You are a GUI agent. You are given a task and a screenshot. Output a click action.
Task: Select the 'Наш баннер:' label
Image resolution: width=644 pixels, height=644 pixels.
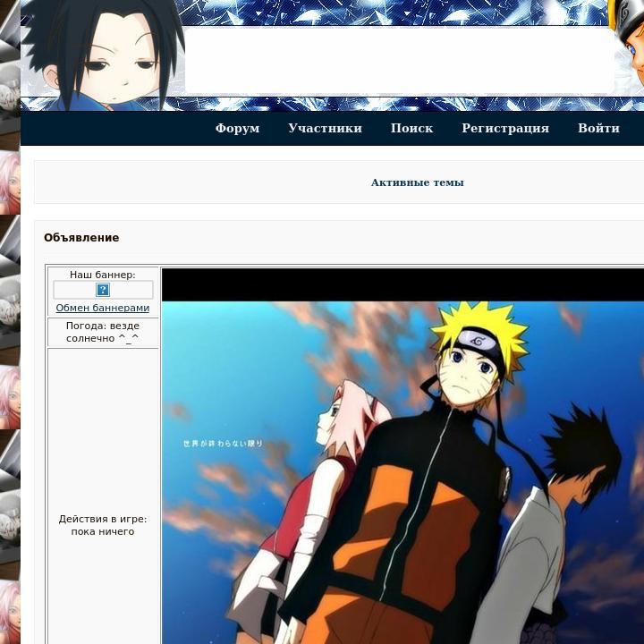103,275
